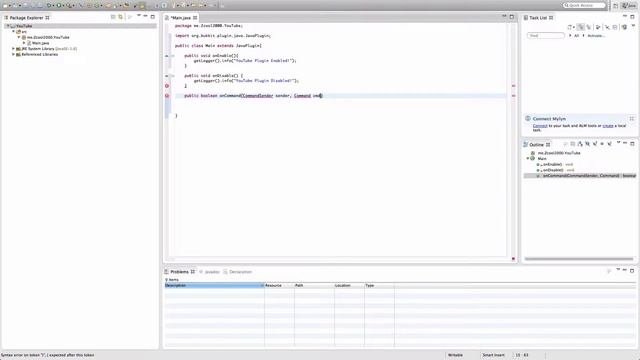Switch to the Javadoc tab
Screen dimensions: 640x360
[209, 271]
